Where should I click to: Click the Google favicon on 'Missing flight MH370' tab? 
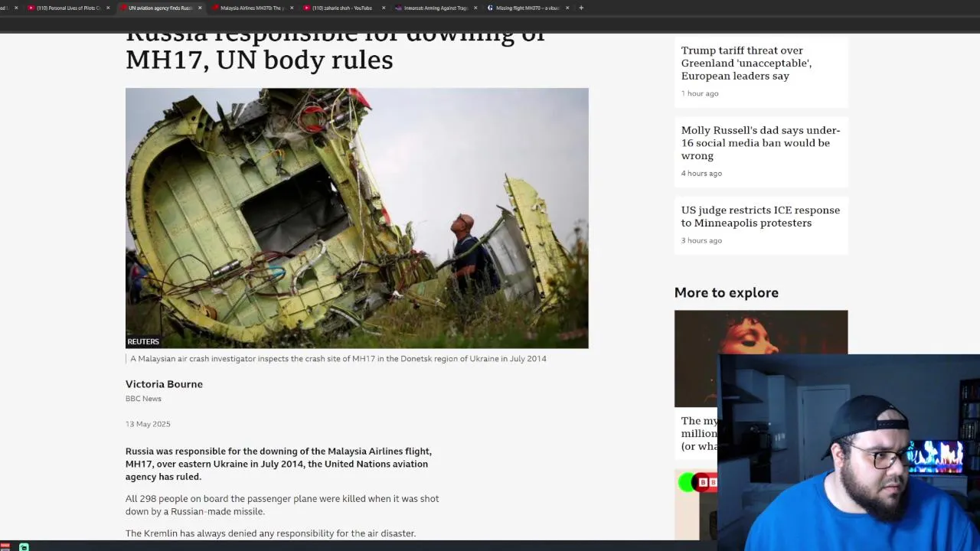click(x=490, y=8)
